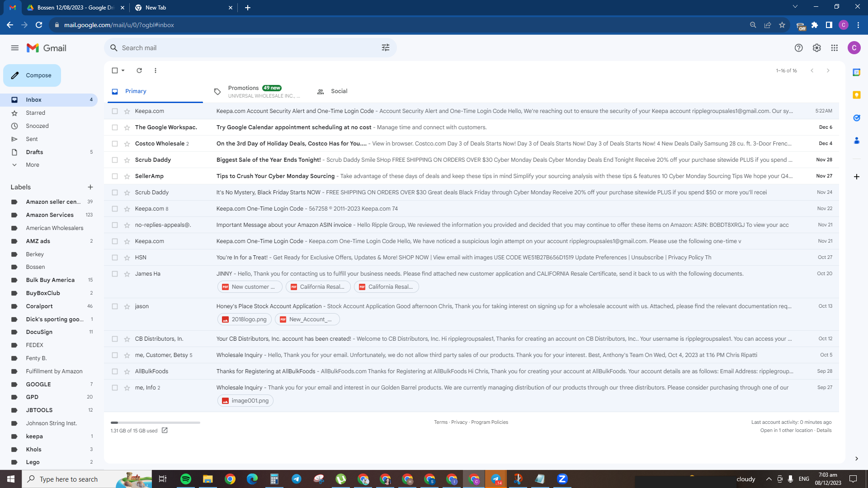868x488 pixels.
Task: Toggle the select-all emails checkbox
Action: tap(115, 70)
